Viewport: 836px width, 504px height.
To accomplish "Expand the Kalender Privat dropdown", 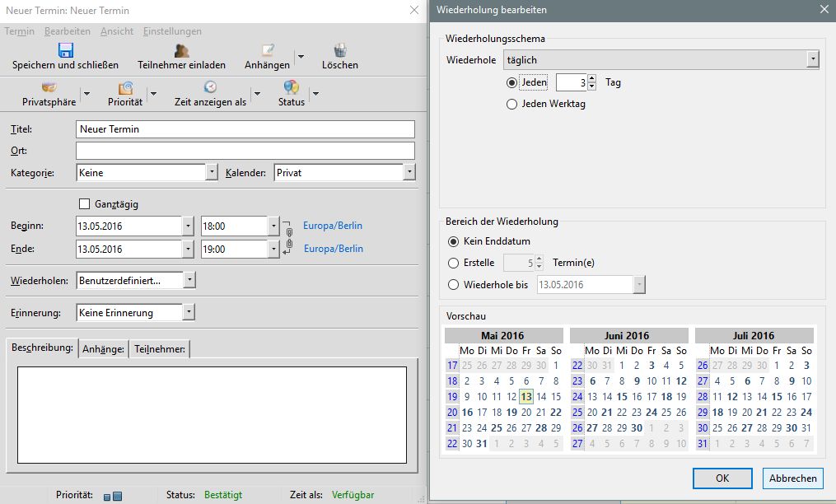I will coord(409,172).
